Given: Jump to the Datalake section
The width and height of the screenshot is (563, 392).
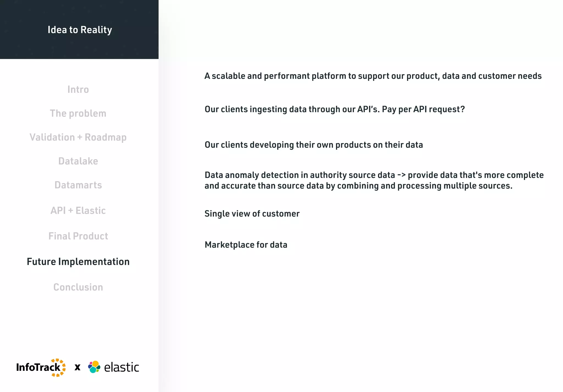Looking at the screenshot, I should [x=78, y=161].
